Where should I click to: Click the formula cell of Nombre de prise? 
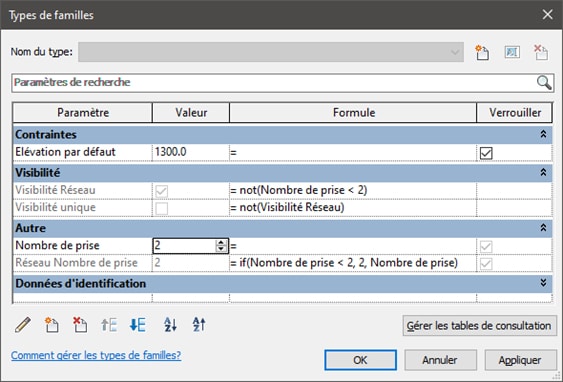pyautogui.click(x=353, y=246)
